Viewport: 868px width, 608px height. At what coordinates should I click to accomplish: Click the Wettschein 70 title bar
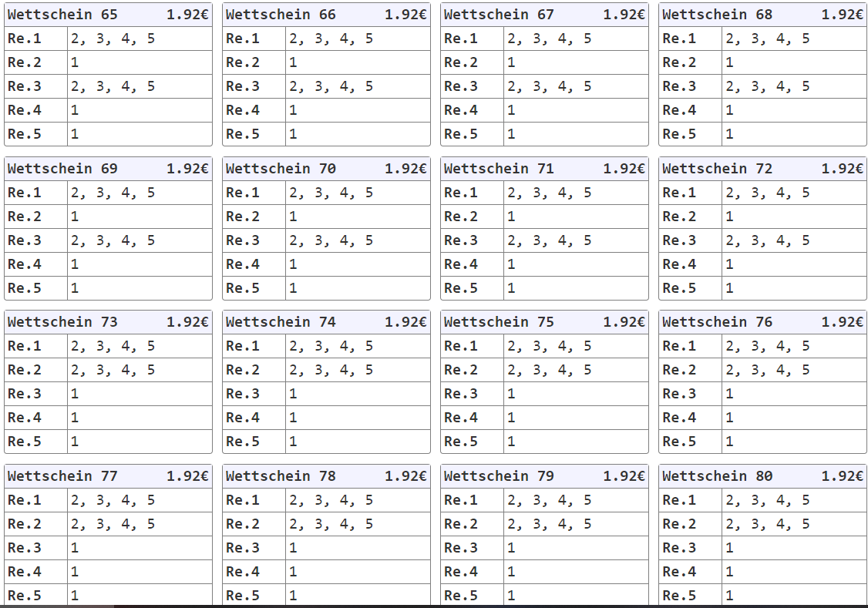click(x=326, y=168)
